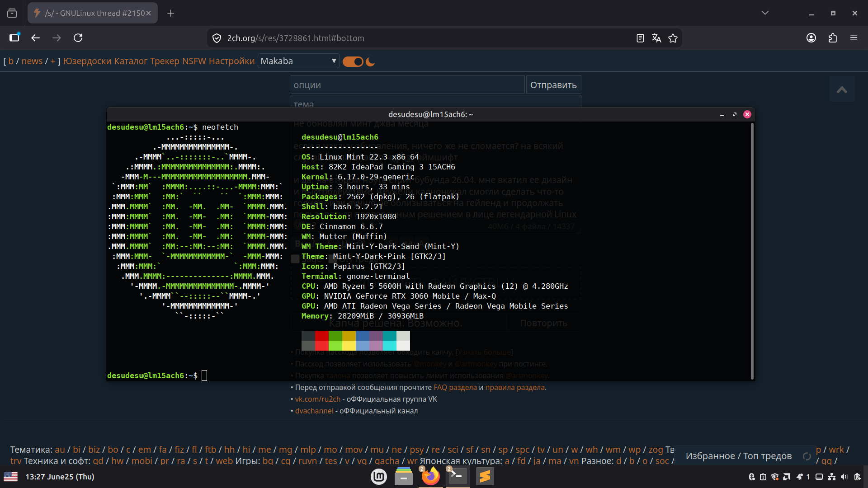This screenshot has width=868, height=488.
Task: Open the Firefox account icon
Action: (811, 38)
